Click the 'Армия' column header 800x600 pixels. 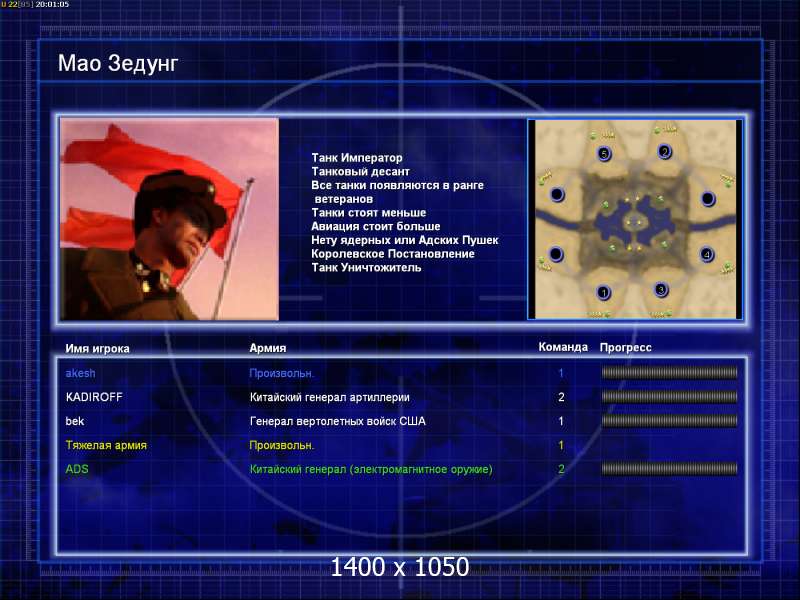(x=268, y=348)
